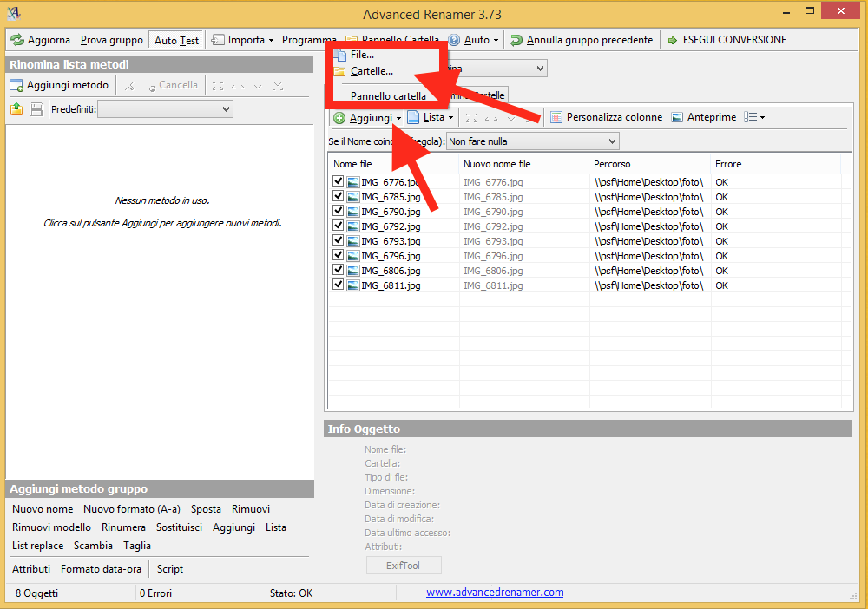This screenshot has height=609, width=868.
Task: Open the Predefiniti dropdown
Action: pos(166,109)
